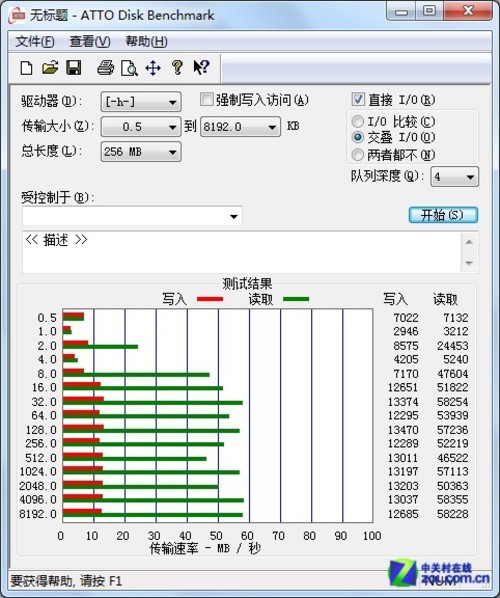The width and height of the screenshot is (500, 598).
Task: Select the I/O 比较 radio option
Action: [x=357, y=122]
